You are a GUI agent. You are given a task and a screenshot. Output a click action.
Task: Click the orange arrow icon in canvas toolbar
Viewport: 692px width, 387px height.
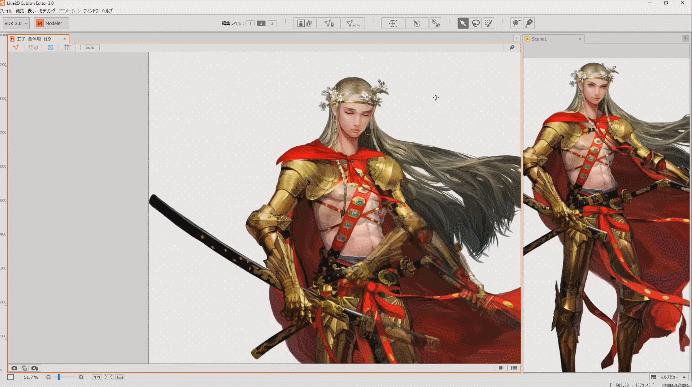tap(16, 47)
